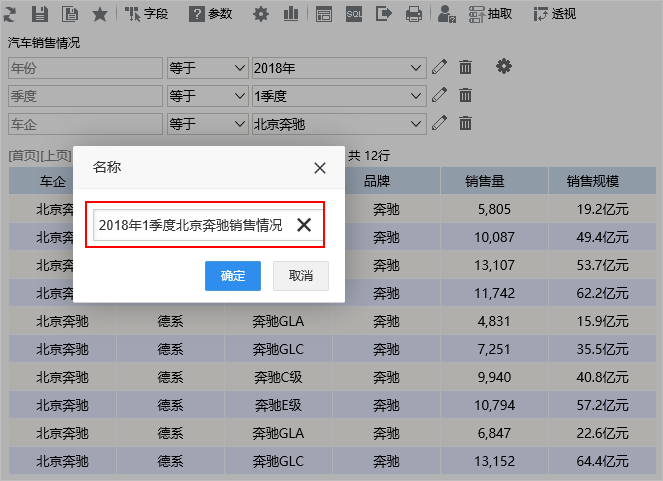663x481 pixels.
Task: Click the sales value 6,847
Action: point(494,433)
